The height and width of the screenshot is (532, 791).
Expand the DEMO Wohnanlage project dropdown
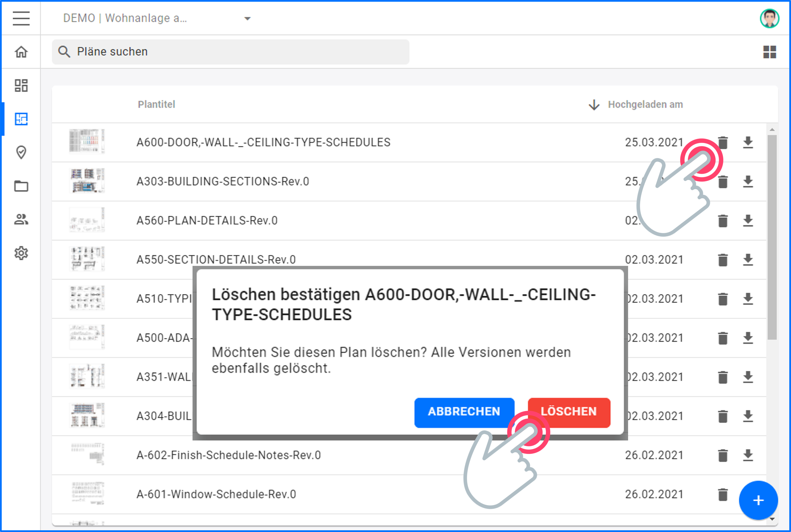(x=247, y=18)
